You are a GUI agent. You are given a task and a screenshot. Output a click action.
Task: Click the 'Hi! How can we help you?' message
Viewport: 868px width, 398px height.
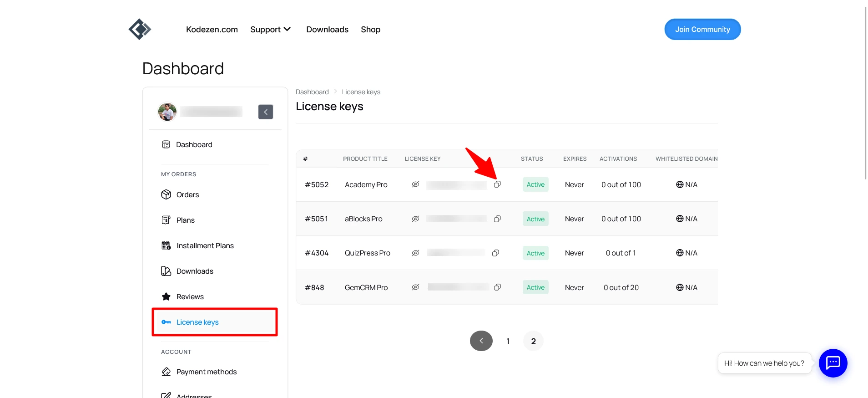click(764, 363)
